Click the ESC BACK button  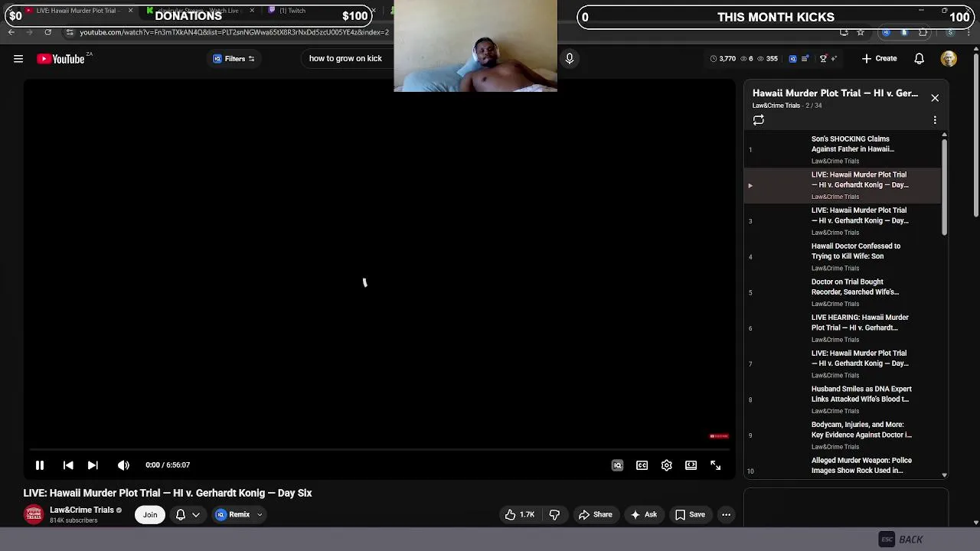point(900,540)
